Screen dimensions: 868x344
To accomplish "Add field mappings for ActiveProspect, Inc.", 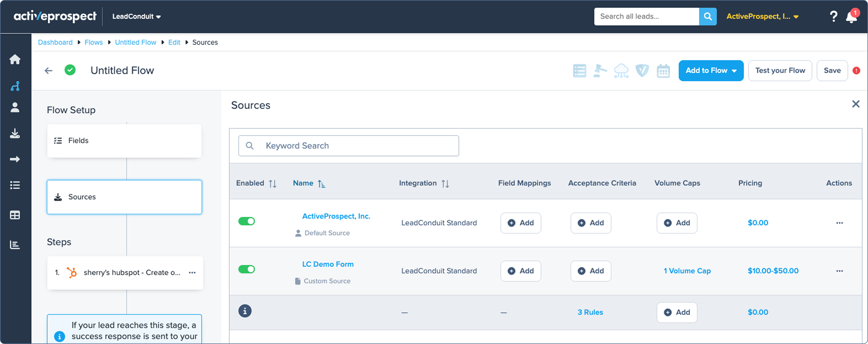I will 521,223.
